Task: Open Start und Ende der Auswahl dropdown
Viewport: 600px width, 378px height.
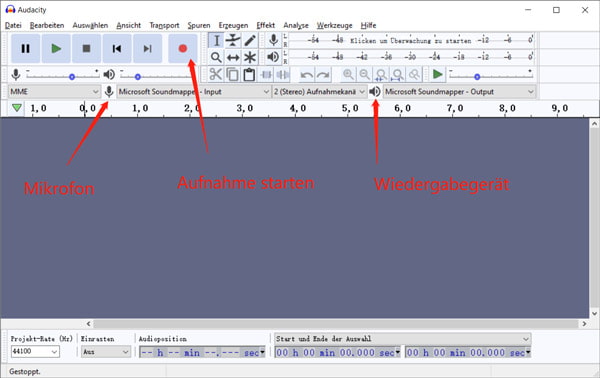Action: click(x=403, y=339)
